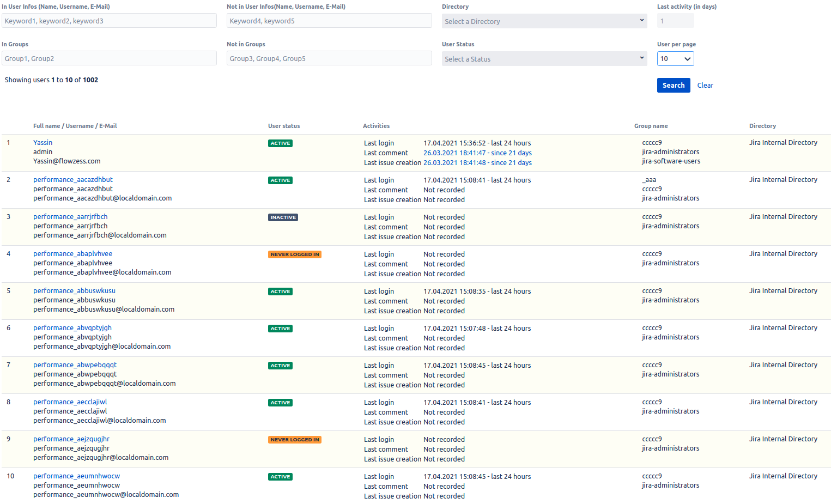Image resolution: width=831 pixels, height=504 pixels.
Task: Select the In Groups text field
Action: (109, 59)
